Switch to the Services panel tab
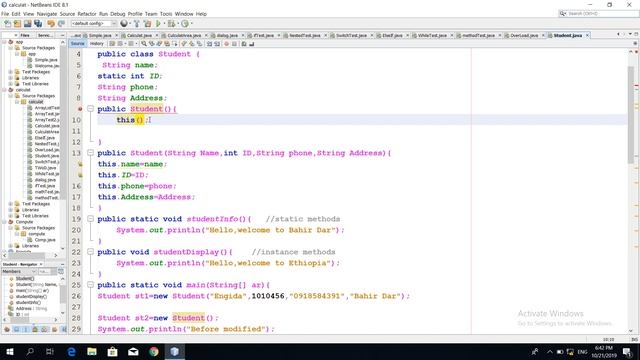This screenshot has height=360, width=640. [x=45, y=36]
